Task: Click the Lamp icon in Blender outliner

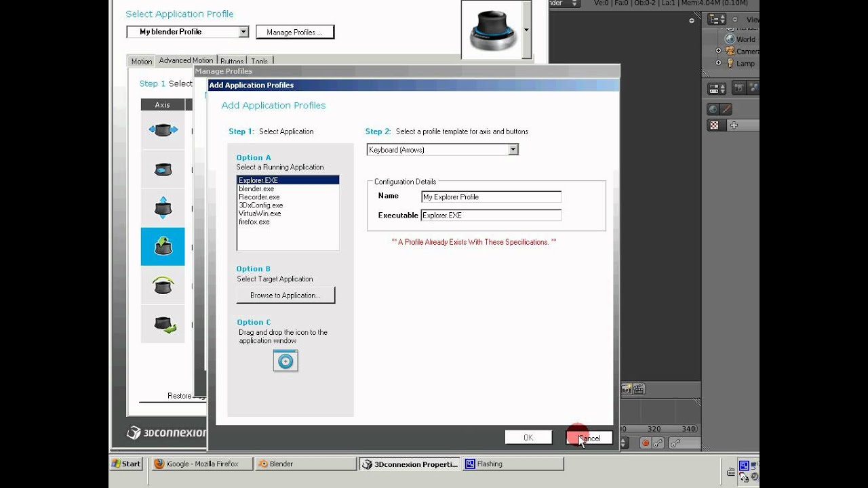Action: (x=730, y=63)
